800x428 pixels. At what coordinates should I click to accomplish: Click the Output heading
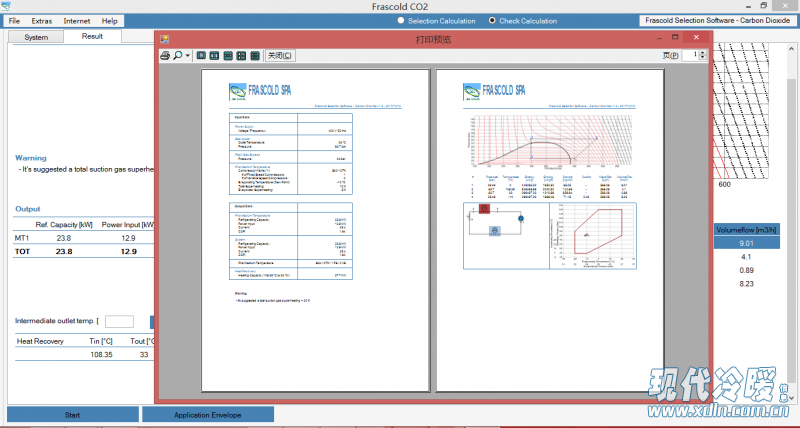point(28,209)
